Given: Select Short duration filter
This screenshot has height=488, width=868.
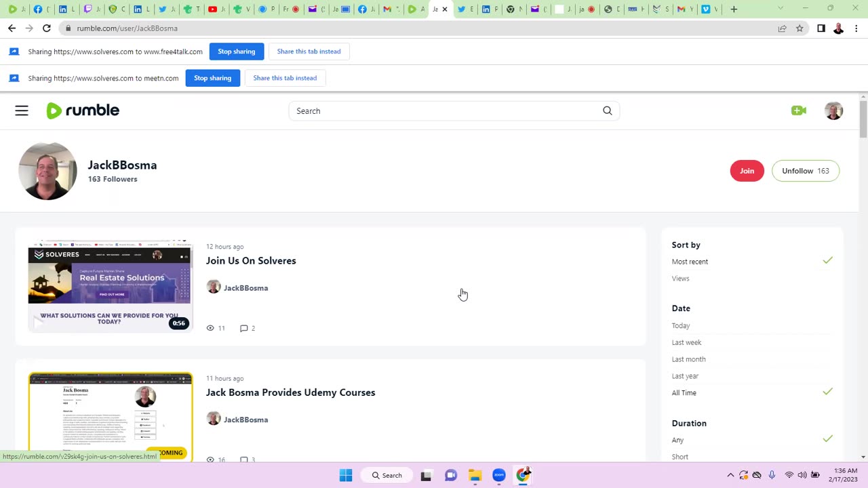Looking at the screenshot, I should tap(679, 457).
